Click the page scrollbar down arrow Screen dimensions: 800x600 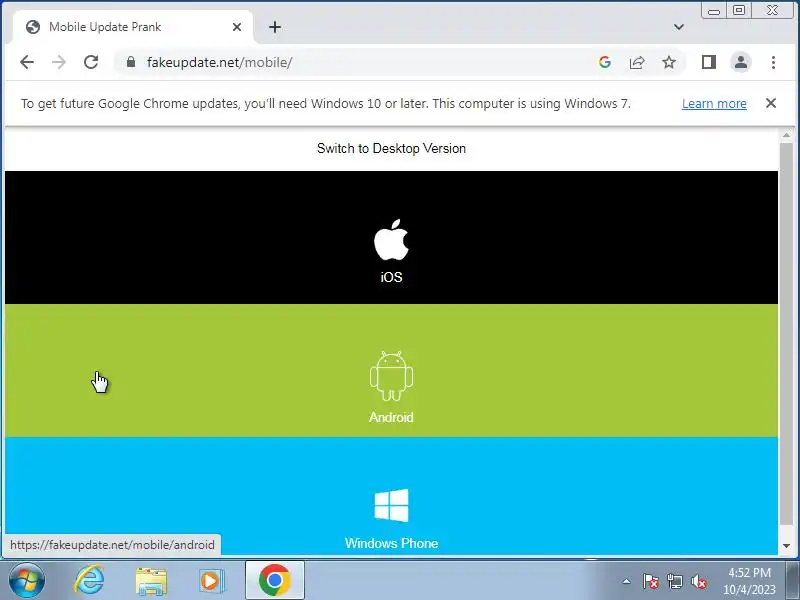(786, 546)
